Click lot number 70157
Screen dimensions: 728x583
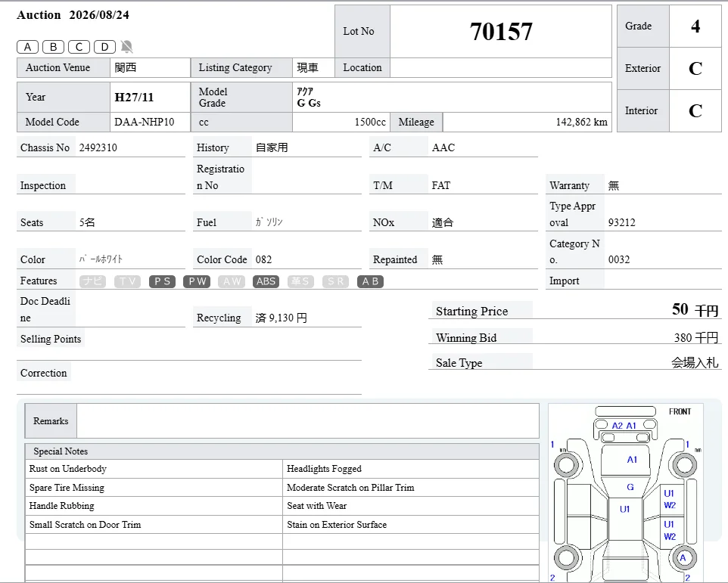click(501, 32)
